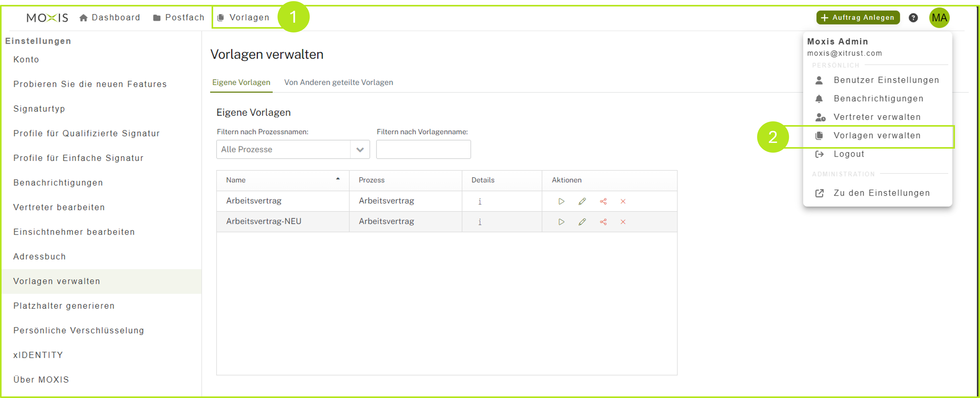Sort table by Name column arrow
Screen dimensions: 980x398
point(337,179)
